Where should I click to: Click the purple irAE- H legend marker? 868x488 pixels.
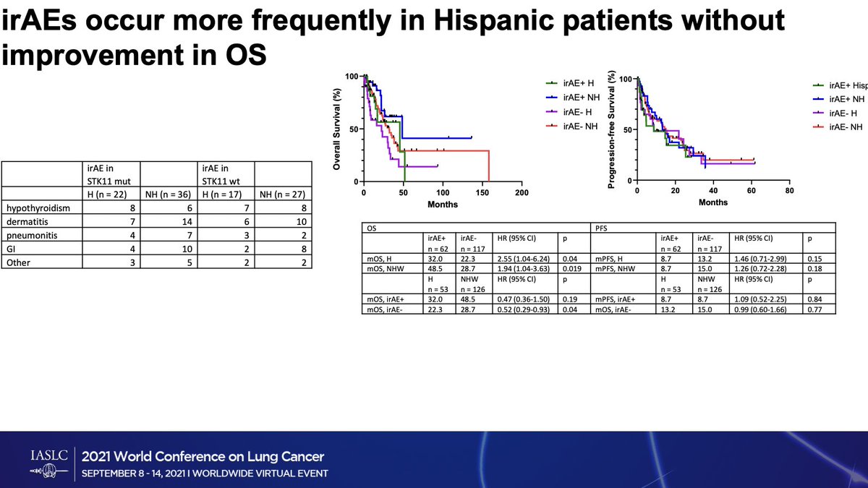[550, 112]
